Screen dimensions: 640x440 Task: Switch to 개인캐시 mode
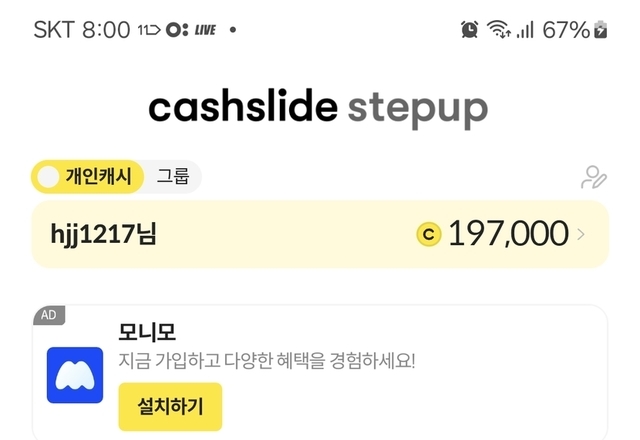point(97,178)
